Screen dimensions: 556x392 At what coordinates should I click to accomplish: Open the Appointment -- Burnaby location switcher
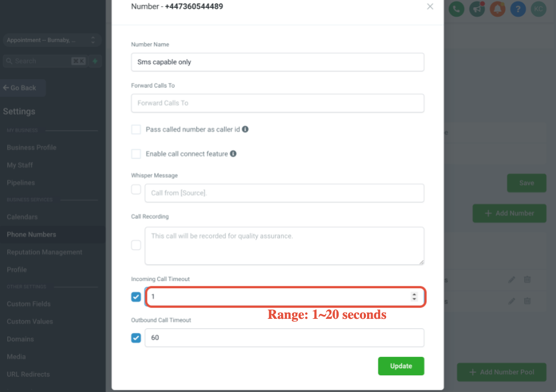(x=52, y=40)
